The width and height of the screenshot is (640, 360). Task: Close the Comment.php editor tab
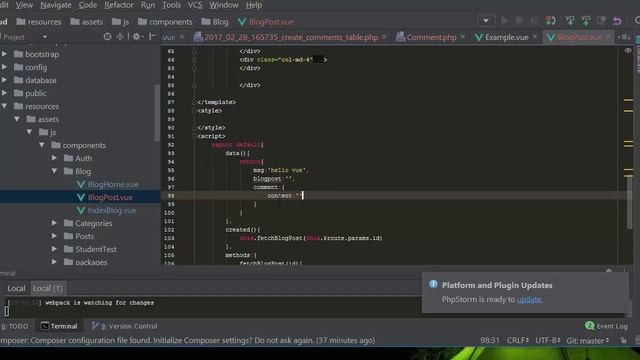463,37
